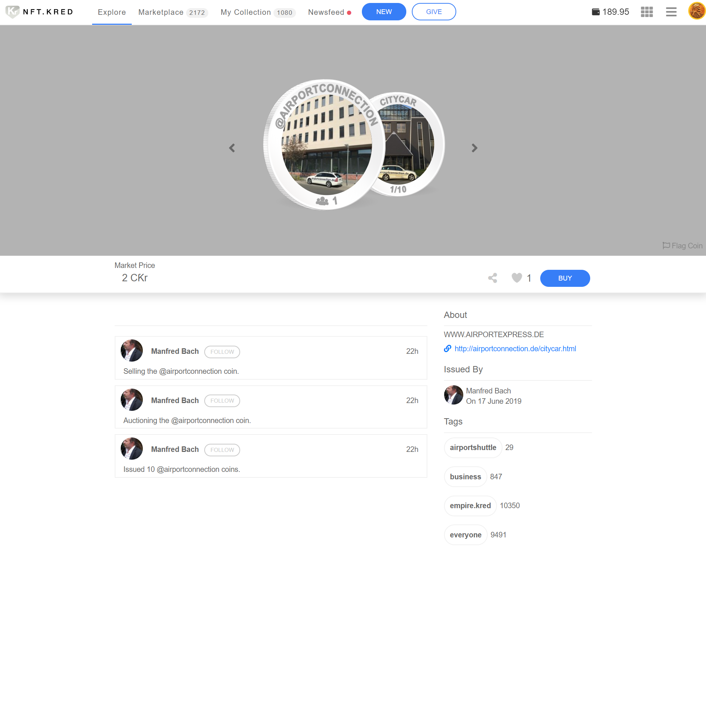Click 'Selling the @airportconnection coin.' text
Screen dimensions: 706x728
tap(181, 372)
